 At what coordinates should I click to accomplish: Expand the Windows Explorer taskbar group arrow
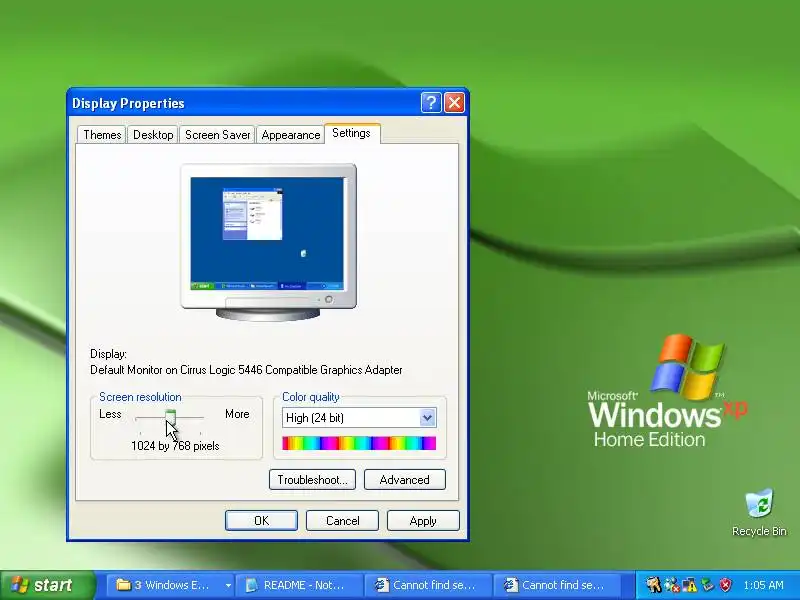(x=228, y=585)
